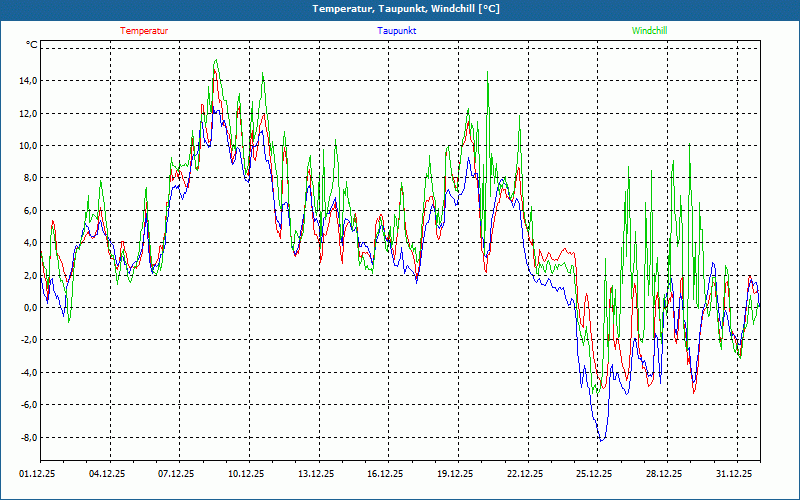Click the 14,0 y-axis value label
This screenshot has width=800, height=500.
click(27, 81)
